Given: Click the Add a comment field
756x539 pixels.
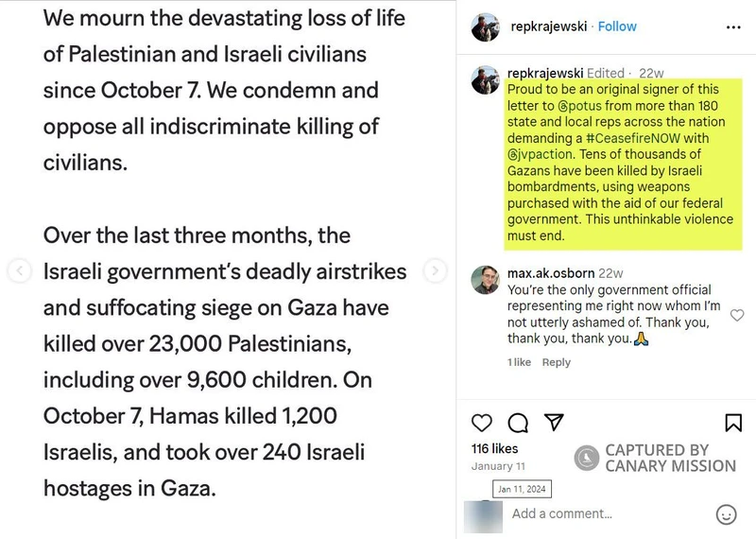Looking at the screenshot, I should pyautogui.click(x=605, y=513).
